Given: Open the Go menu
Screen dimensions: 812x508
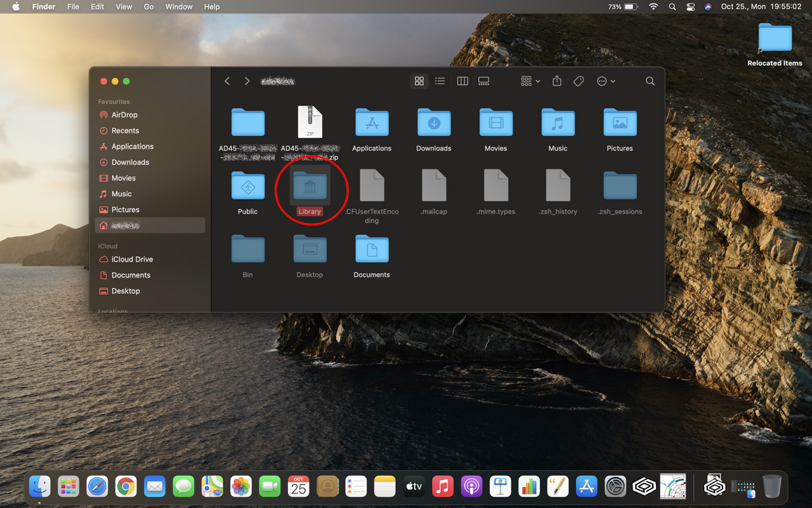Looking at the screenshot, I should 148,6.
